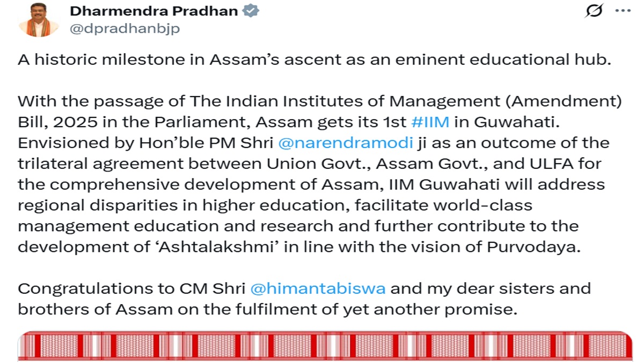This screenshot has width=644, height=362.
Task: Click the display name Dharmendra Pradhan
Action: tap(153, 11)
